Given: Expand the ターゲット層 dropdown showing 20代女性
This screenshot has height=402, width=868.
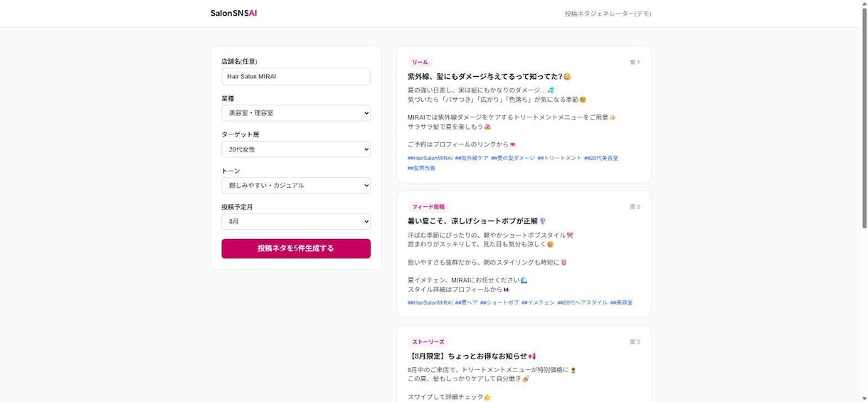Looking at the screenshot, I should click(296, 149).
